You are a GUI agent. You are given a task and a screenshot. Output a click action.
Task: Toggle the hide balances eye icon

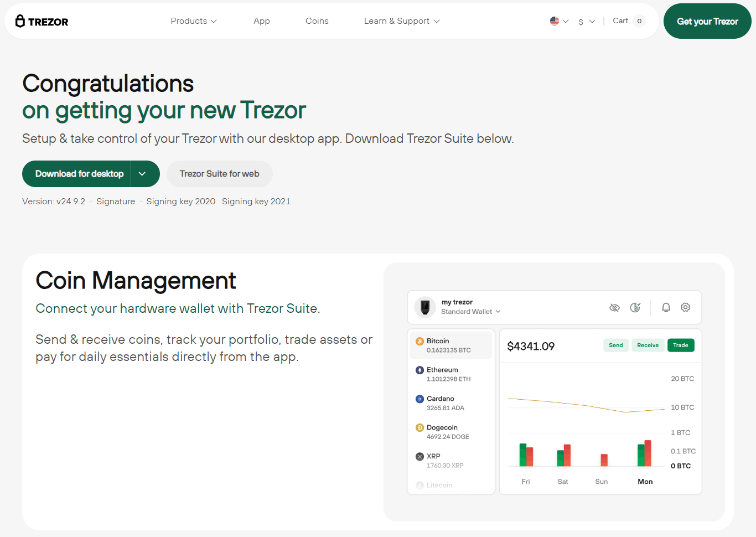click(614, 307)
